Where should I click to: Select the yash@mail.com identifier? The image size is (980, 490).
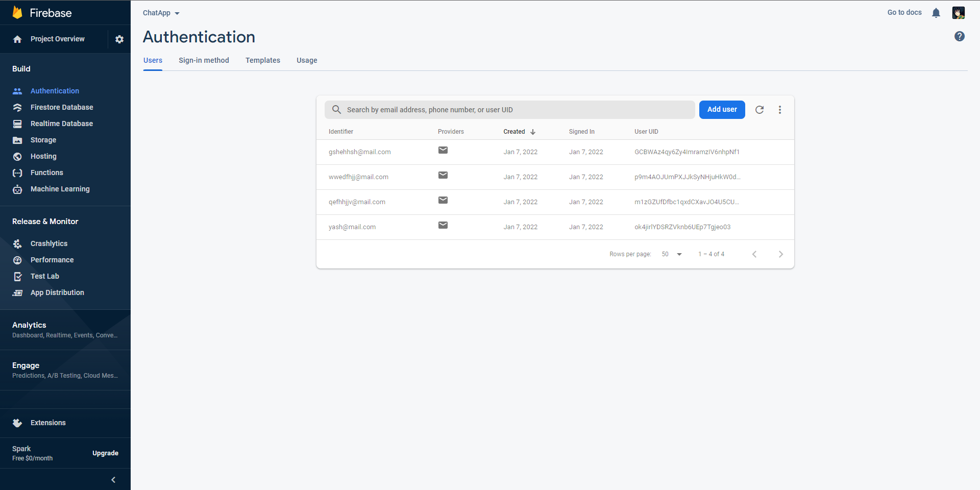pyautogui.click(x=352, y=227)
